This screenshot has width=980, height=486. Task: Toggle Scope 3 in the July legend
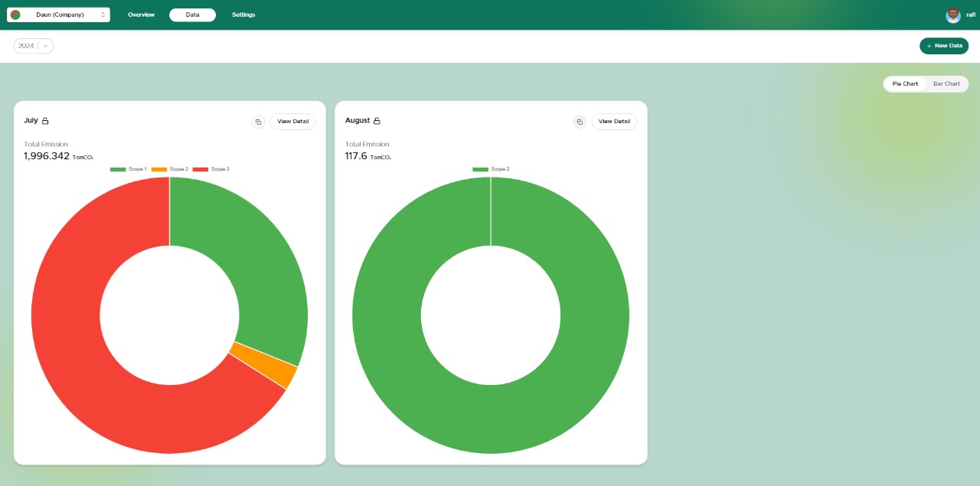coord(211,169)
